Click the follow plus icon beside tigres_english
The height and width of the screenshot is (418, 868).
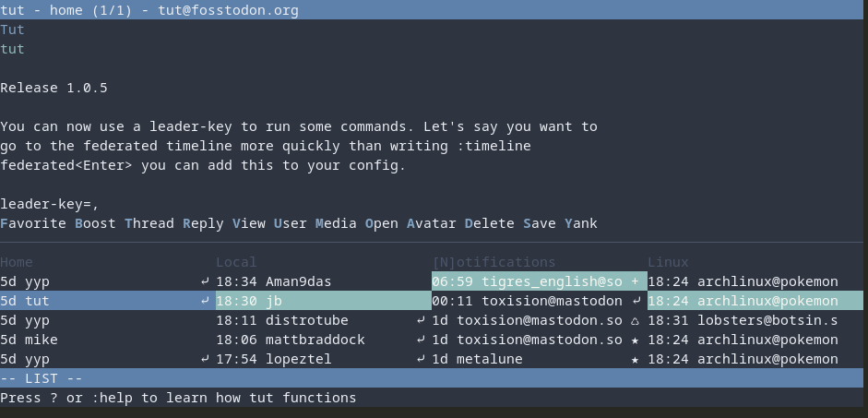pos(635,281)
